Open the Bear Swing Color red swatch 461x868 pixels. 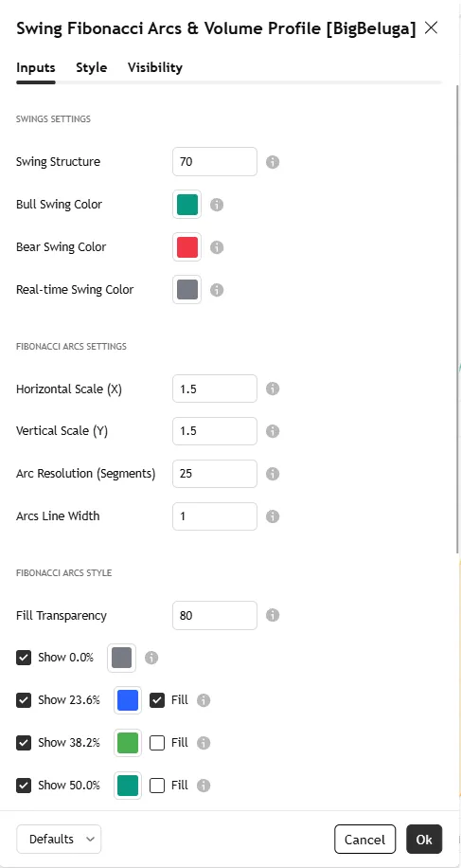[186, 247]
